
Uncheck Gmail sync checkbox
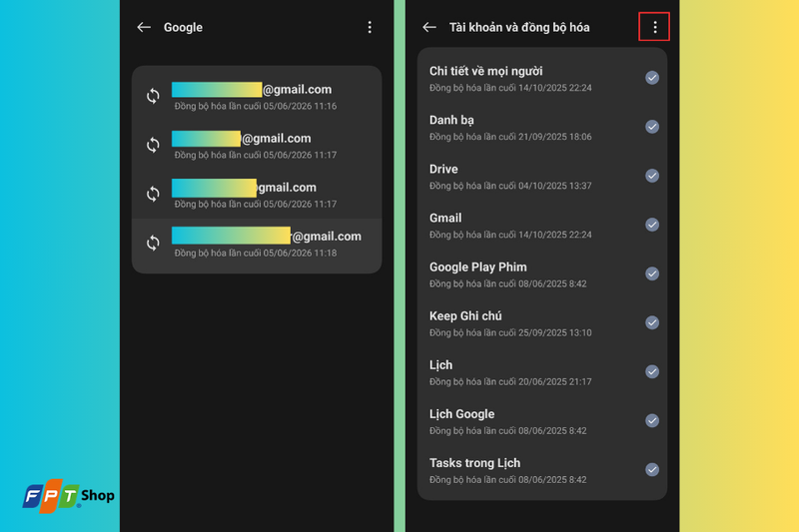coord(652,225)
